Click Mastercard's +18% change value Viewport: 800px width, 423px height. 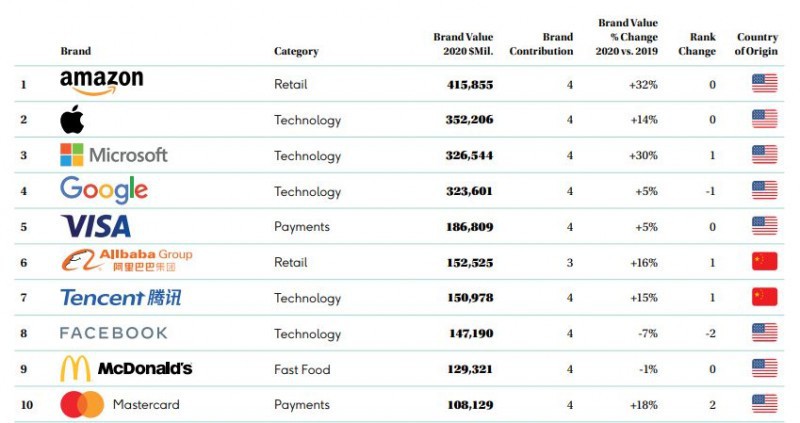pos(642,405)
